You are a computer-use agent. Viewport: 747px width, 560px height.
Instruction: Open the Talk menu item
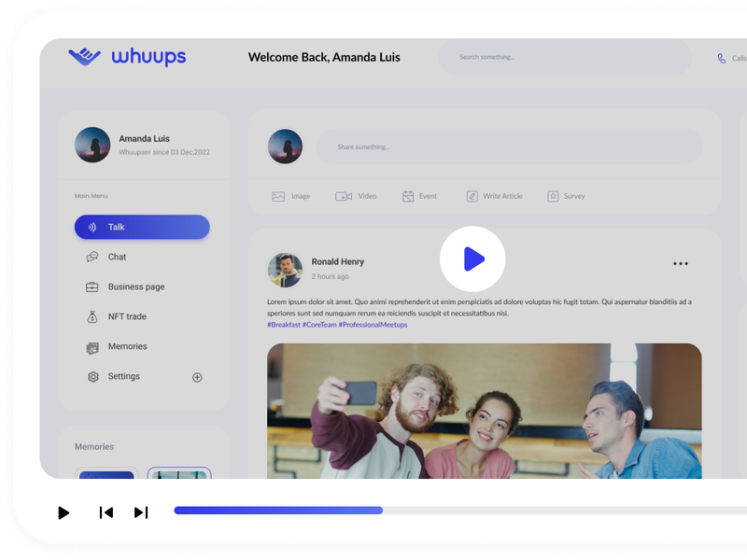142,227
